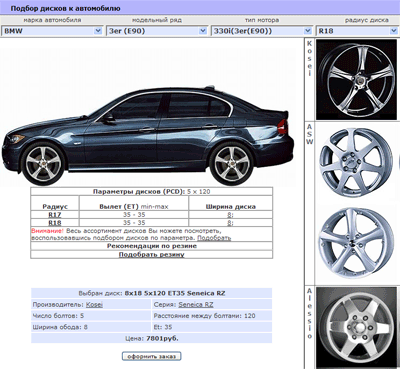Click the BMW car front wheel

[x=43, y=163]
